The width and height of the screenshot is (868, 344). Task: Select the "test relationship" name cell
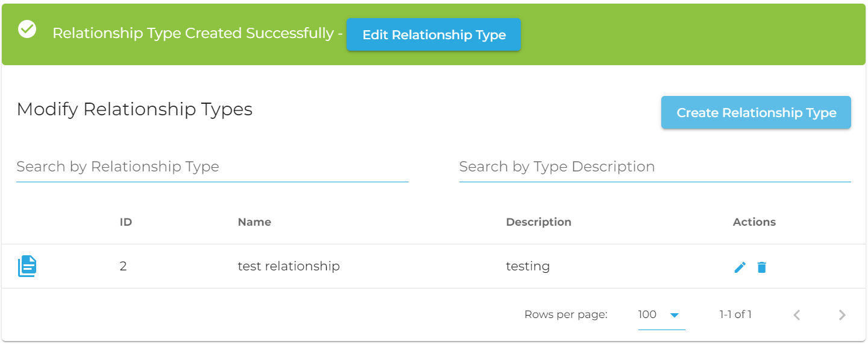(x=289, y=266)
